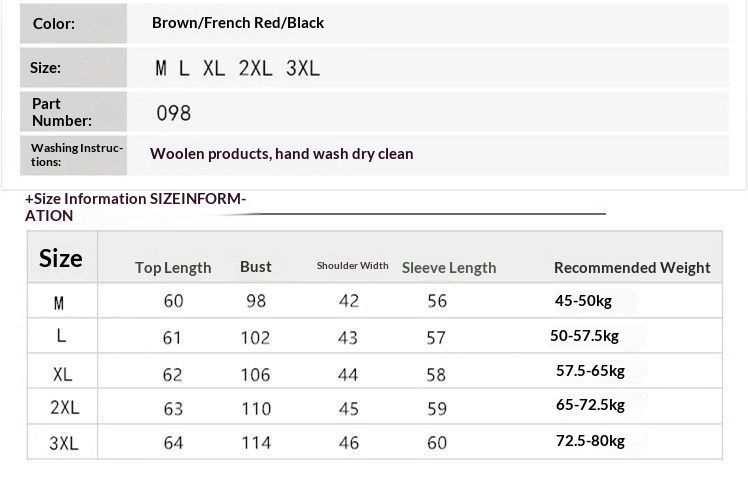Click the Sleeve Length column header
Viewport: 748px width, 481px height.
(x=449, y=267)
